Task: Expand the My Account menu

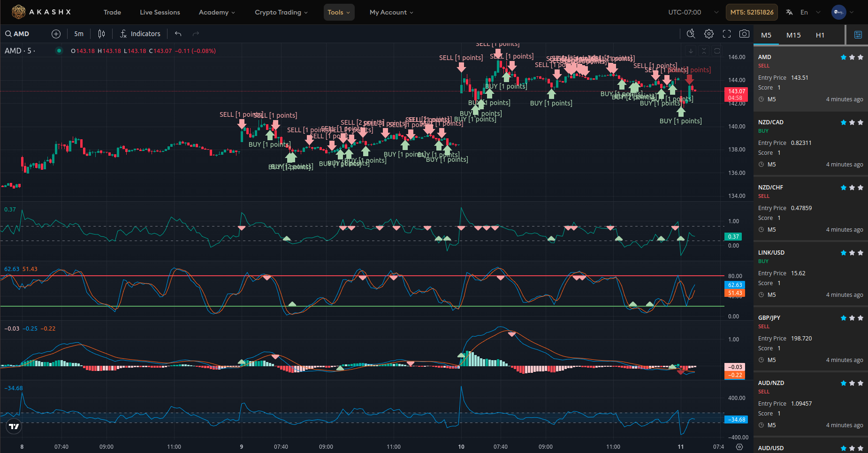Action: tap(391, 12)
